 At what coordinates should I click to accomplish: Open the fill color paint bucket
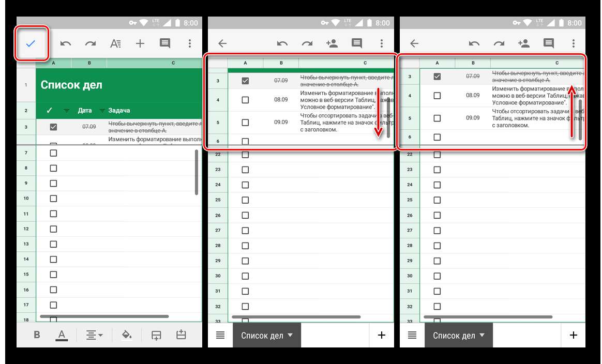(127, 335)
